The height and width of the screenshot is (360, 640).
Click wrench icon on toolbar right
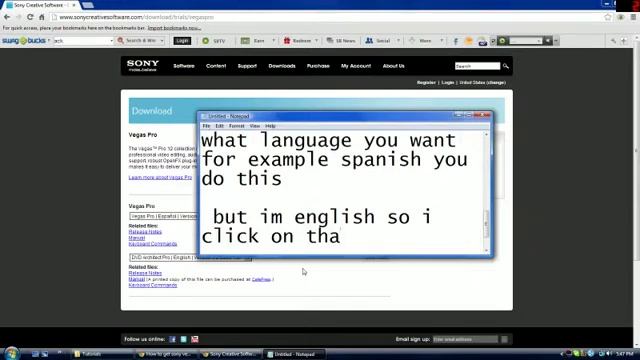coord(613,41)
